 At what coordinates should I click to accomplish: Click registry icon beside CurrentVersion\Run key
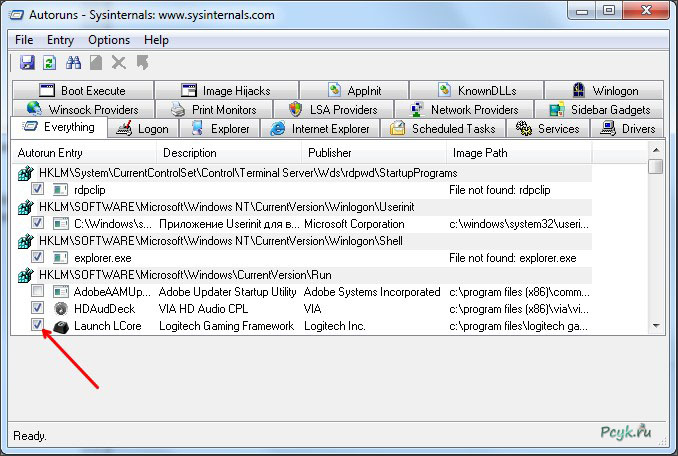26,275
